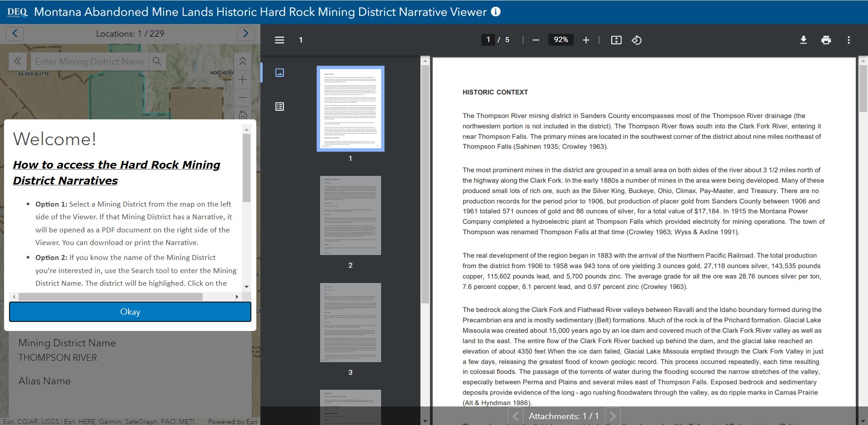Click the Welcome dialog horizontal scrollbar
The height and width of the screenshot is (425, 868).
[x=111, y=297]
